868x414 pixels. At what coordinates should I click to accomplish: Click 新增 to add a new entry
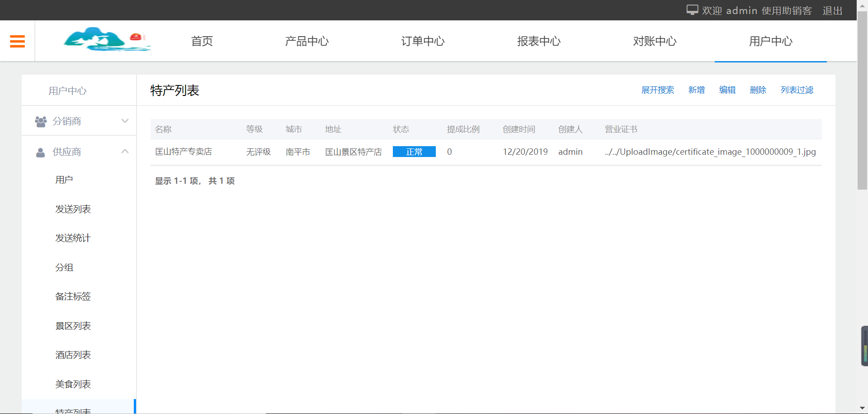696,90
